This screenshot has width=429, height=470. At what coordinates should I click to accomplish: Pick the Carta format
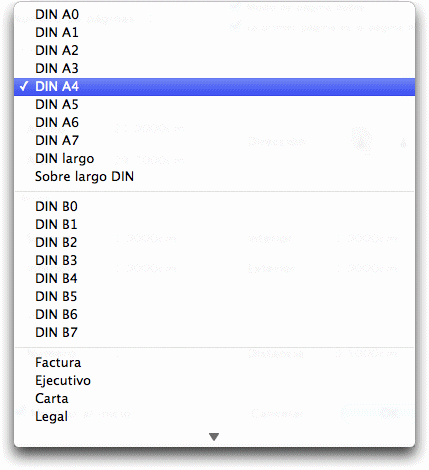point(214,399)
